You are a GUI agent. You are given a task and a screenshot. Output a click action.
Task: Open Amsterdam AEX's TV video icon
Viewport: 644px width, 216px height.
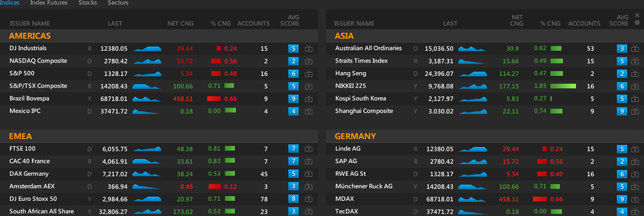pyautogui.click(x=309, y=186)
